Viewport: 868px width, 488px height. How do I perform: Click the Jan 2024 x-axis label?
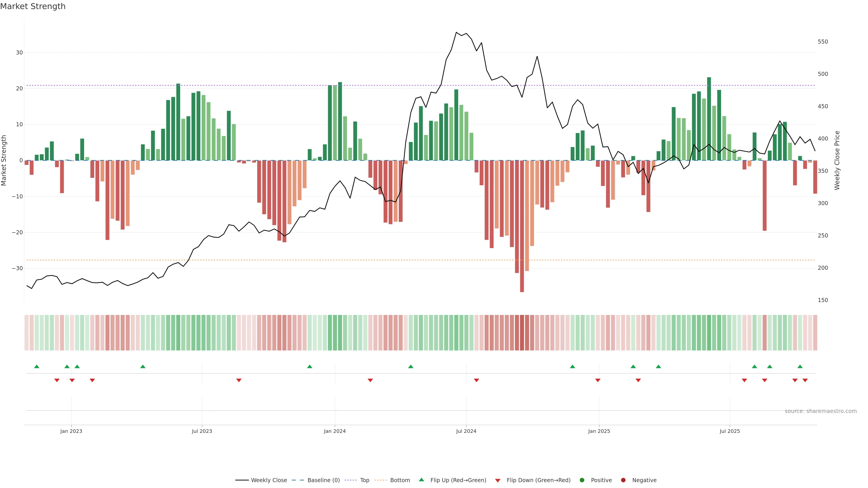335,431
